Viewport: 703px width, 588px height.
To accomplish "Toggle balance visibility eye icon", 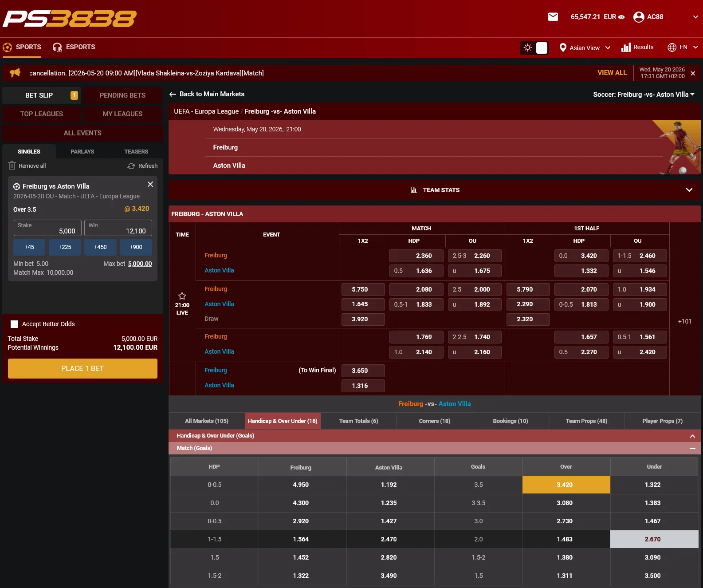I will pyautogui.click(x=621, y=17).
